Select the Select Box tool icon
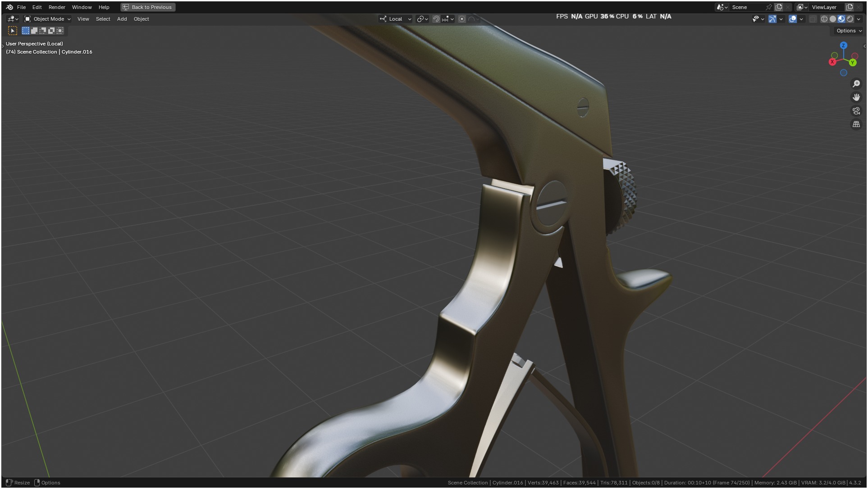This screenshot has height=489, width=868. coord(13,31)
